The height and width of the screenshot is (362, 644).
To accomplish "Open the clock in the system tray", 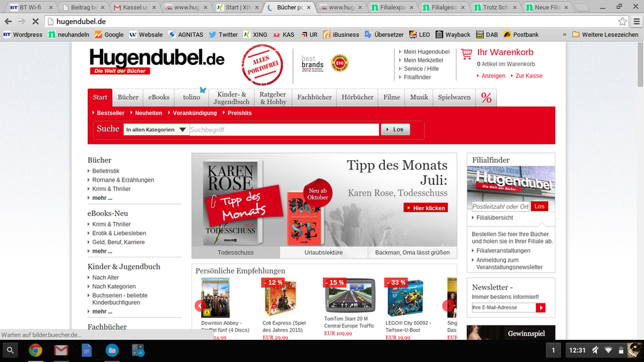I will [x=577, y=350].
